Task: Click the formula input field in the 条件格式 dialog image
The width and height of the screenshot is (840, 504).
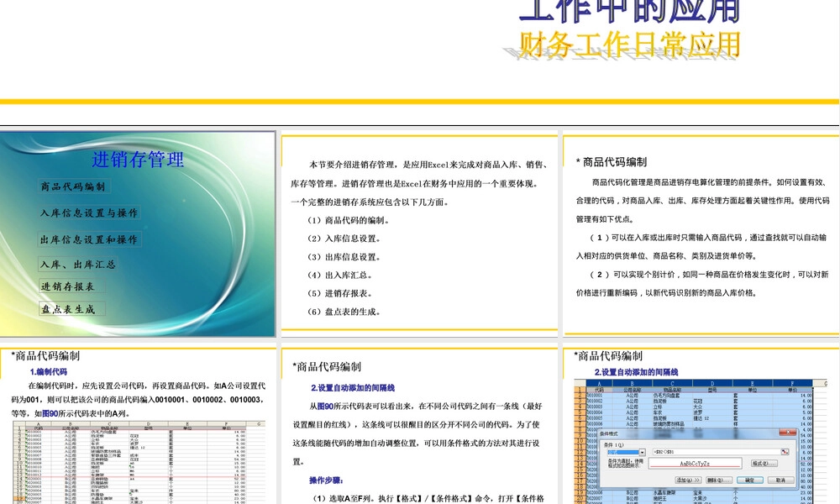Action: point(716,452)
